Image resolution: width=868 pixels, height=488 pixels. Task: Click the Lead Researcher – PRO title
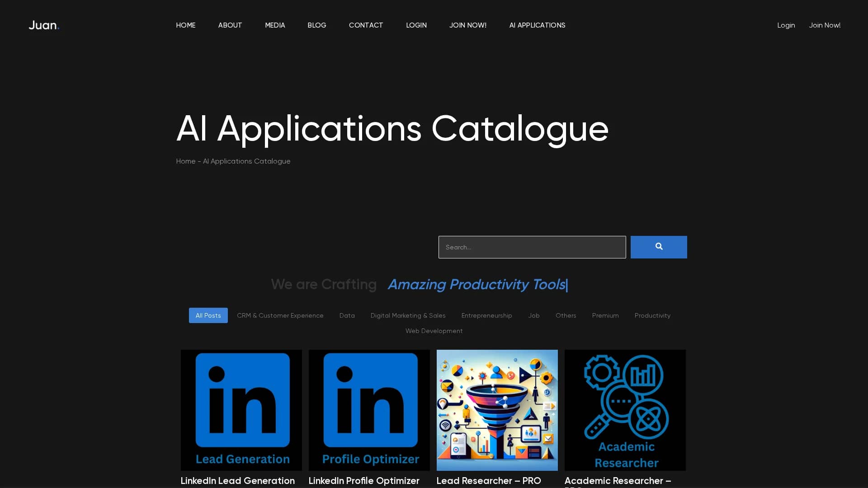[x=489, y=481]
